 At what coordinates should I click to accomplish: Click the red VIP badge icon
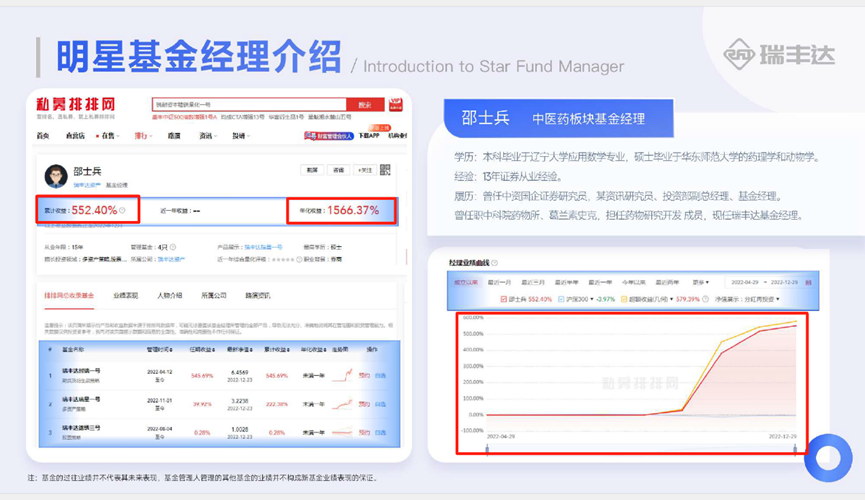point(396,104)
